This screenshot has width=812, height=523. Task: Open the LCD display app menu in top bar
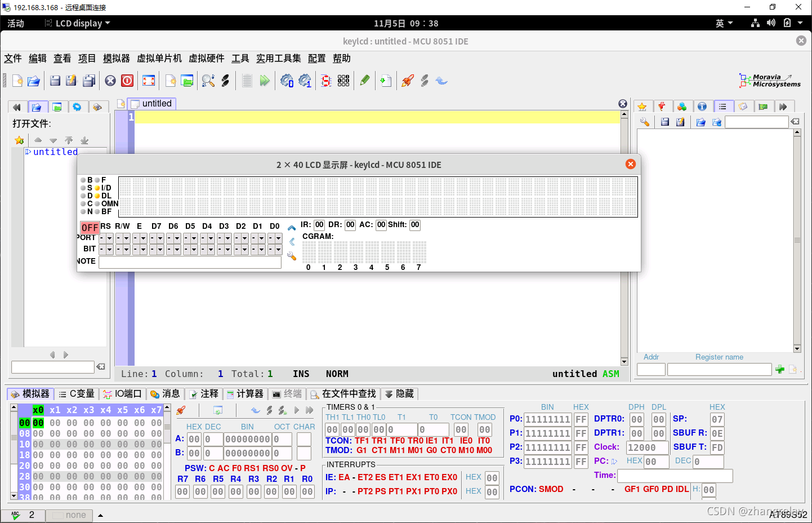tap(77, 23)
